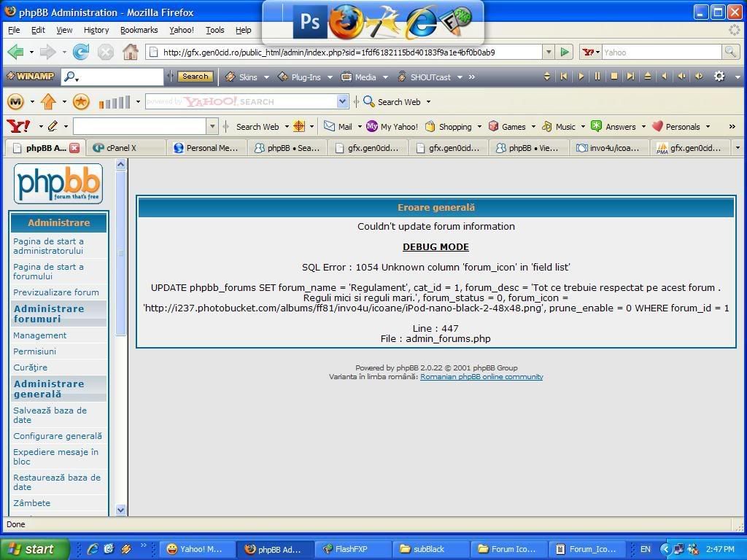Open the History menu
This screenshot has height=560, width=747.
click(96, 30)
